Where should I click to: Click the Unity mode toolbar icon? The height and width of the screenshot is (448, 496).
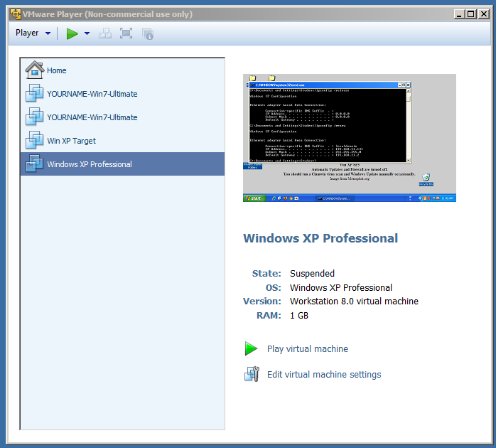(x=148, y=33)
